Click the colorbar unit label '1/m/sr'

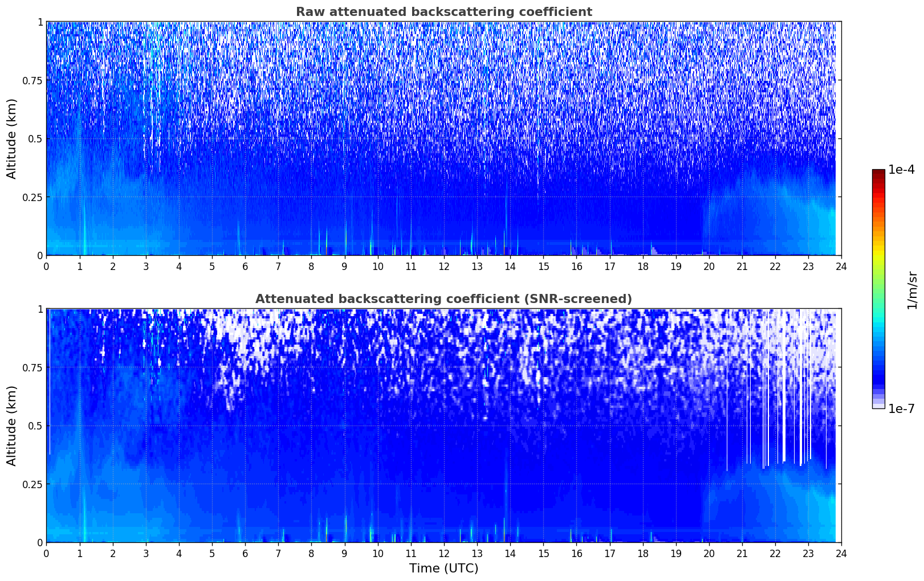tap(912, 290)
